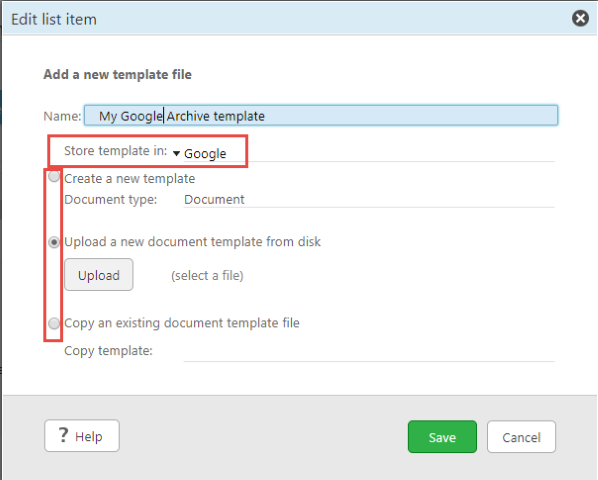The height and width of the screenshot is (480, 598).
Task: Click the Help button label
Action: click(x=88, y=437)
